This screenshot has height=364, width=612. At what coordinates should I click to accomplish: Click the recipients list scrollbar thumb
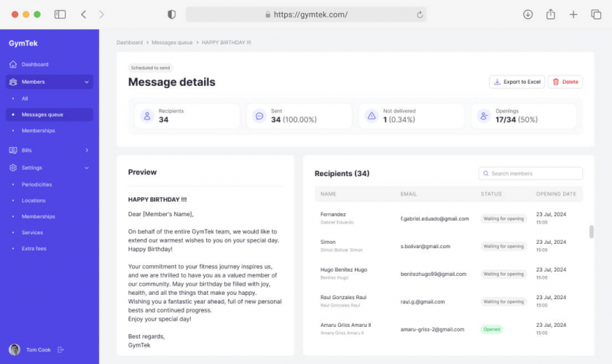pos(591,232)
